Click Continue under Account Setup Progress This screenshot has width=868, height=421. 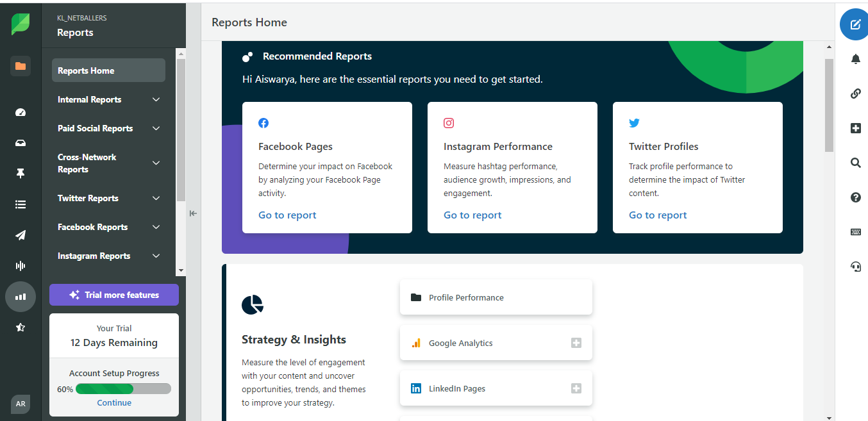tap(114, 403)
